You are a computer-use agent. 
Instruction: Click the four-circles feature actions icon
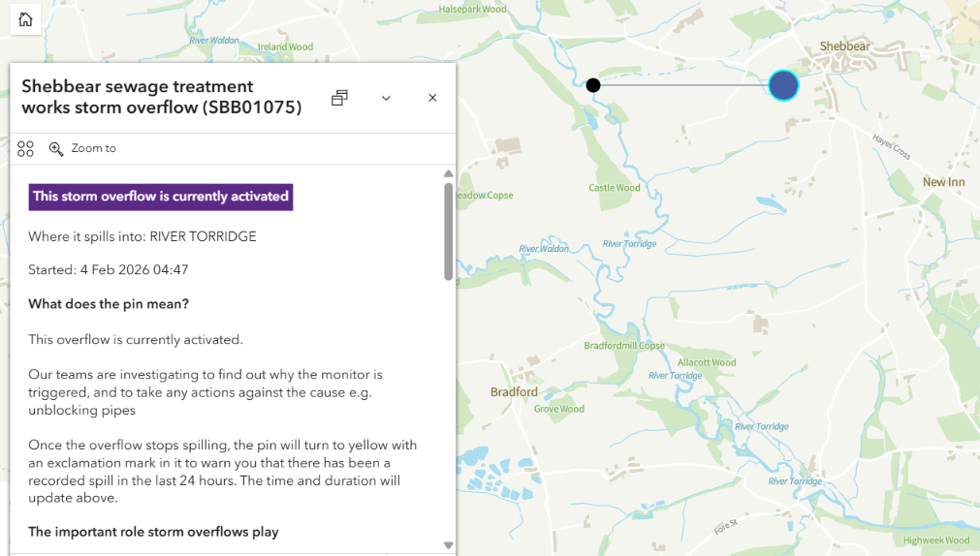(x=25, y=148)
